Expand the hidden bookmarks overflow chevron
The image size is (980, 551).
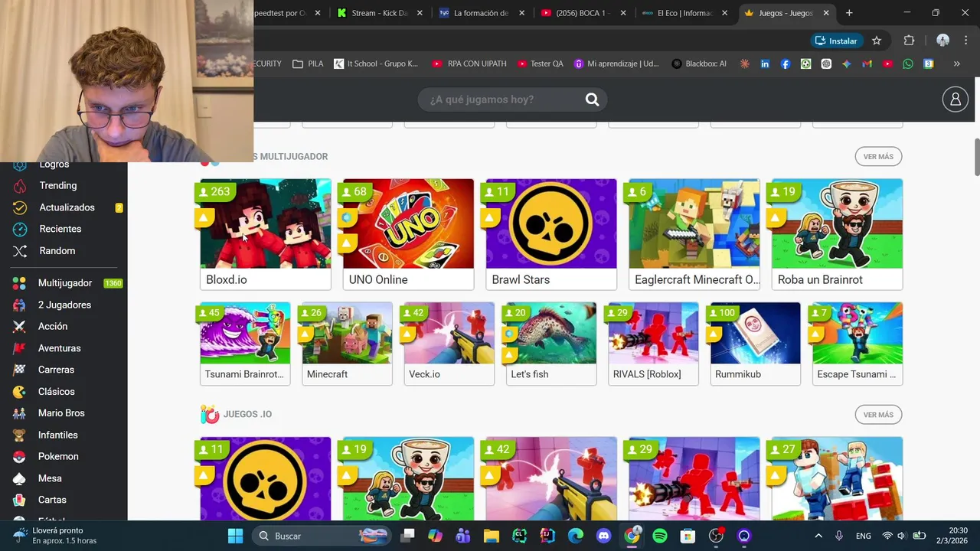tap(956, 64)
